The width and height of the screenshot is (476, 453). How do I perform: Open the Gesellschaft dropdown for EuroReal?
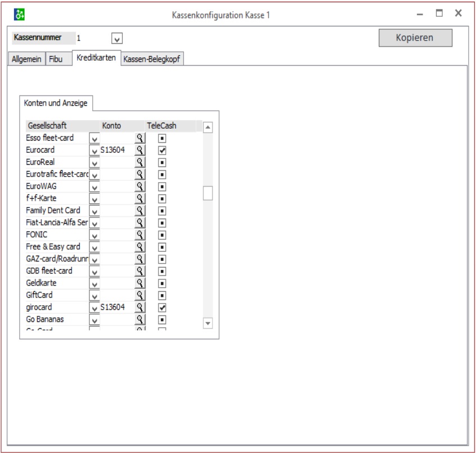pyautogui.click(x=94, y=162)
